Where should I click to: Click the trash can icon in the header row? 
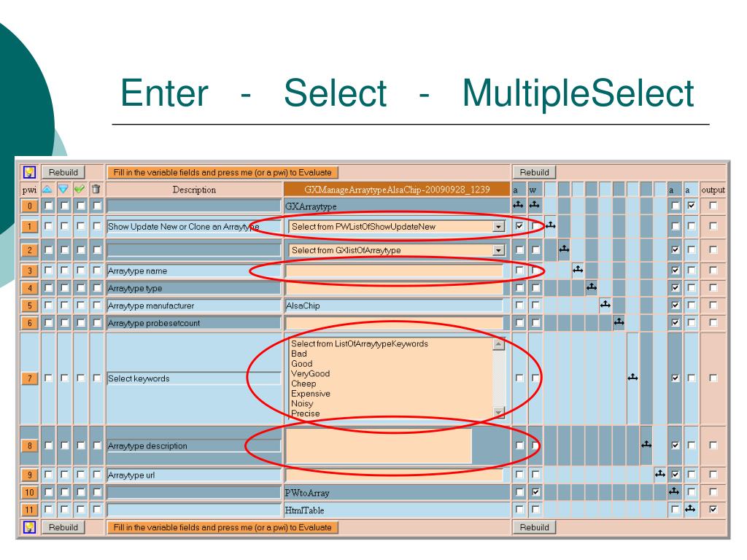pyautogui.click(x=96, y=189)
